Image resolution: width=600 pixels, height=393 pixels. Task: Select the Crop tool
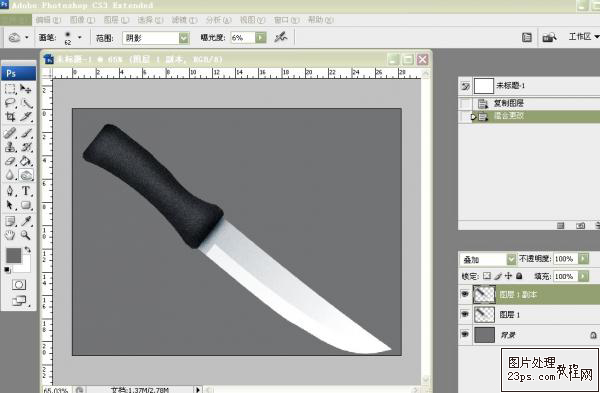pyautogui.click(x=10, y=117)
